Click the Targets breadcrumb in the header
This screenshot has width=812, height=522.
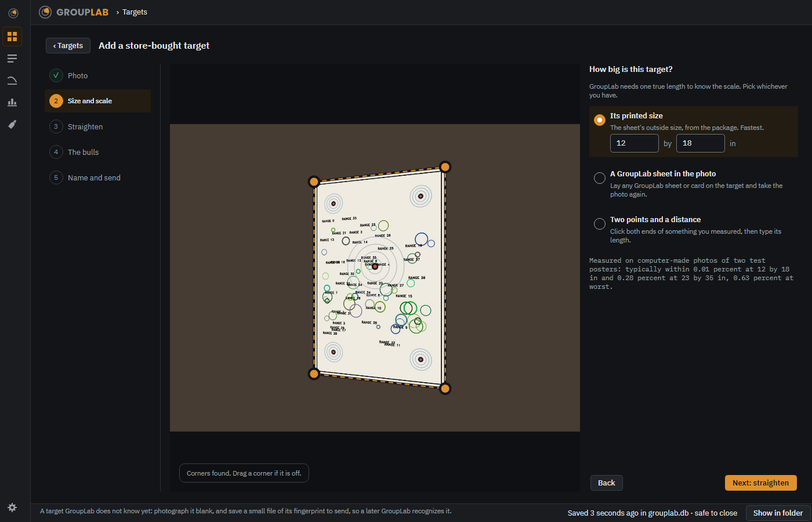tap(135, 12)
